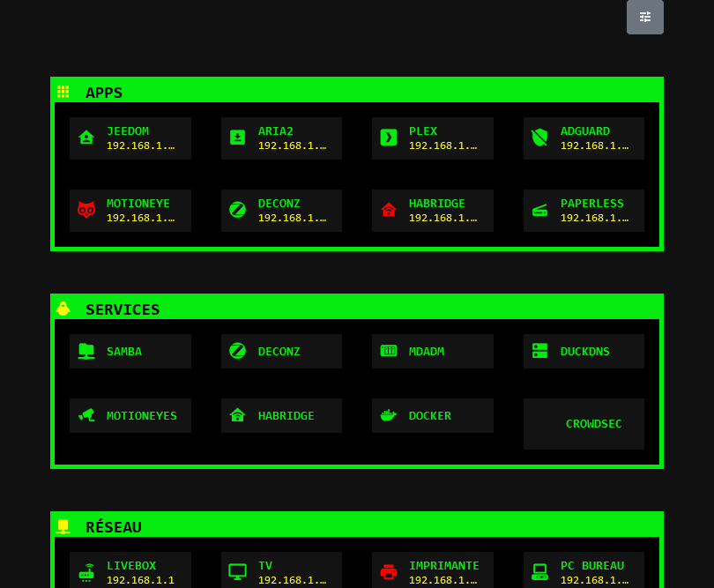Click the APPS section heading

coord(104,93)
